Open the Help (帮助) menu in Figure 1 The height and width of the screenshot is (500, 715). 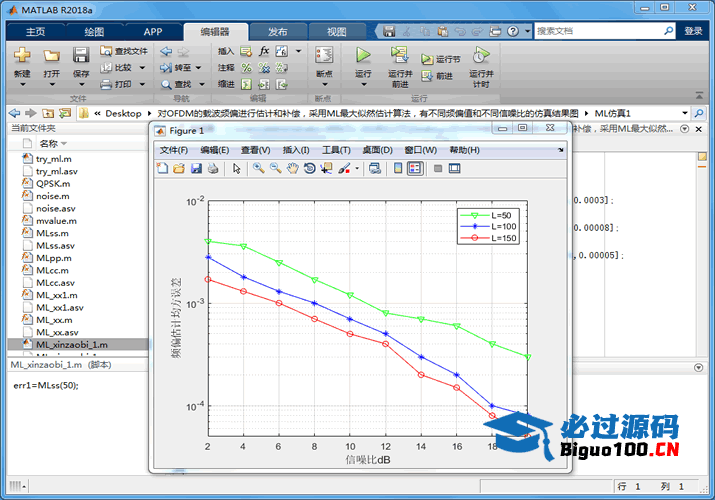pos(464,150)
